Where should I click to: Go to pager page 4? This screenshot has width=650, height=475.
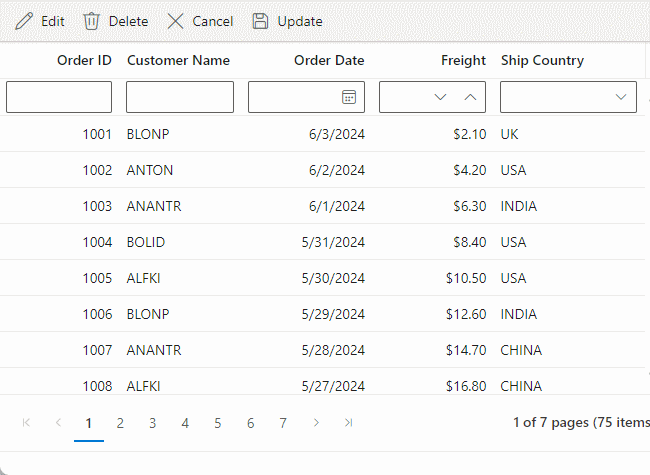coord(185,423)
